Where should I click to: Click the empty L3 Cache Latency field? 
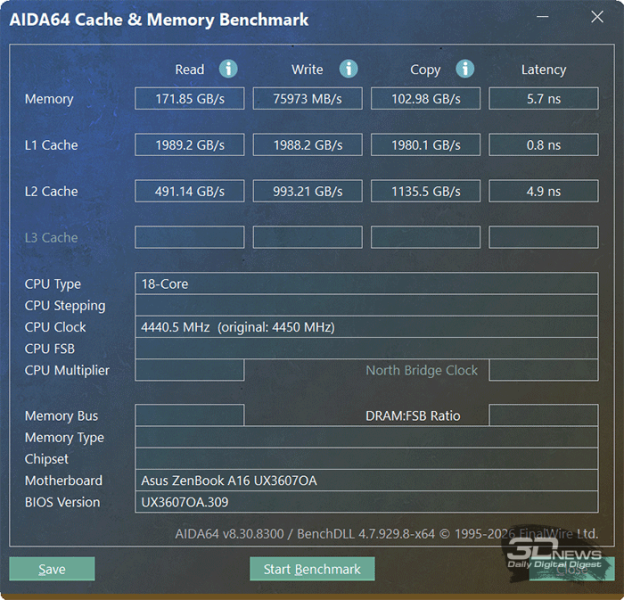pyautogui.click(x=544, y=237)
